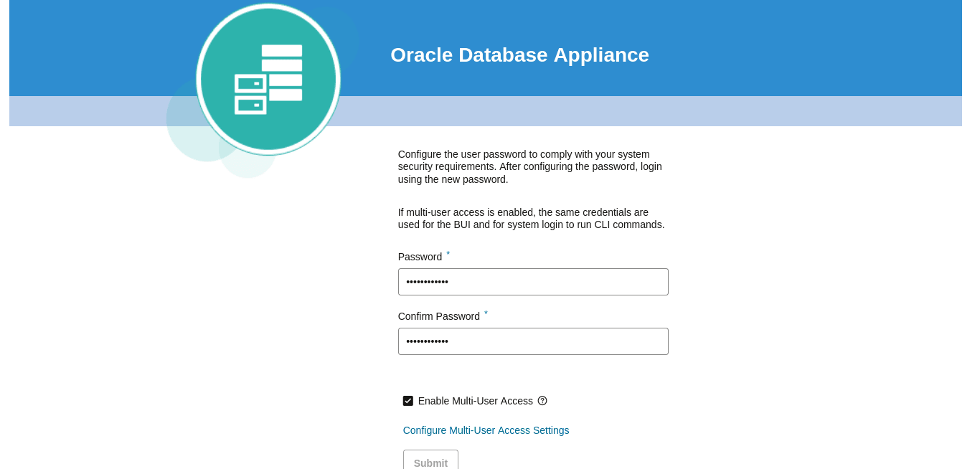Open the help tooltip next to Enable Multi-User Access

click(542, 401)
